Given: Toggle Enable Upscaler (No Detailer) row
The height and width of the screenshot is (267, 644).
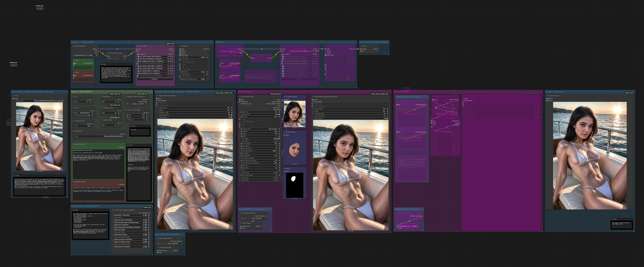Looking at the screenshot, I should tap(146, 247).
